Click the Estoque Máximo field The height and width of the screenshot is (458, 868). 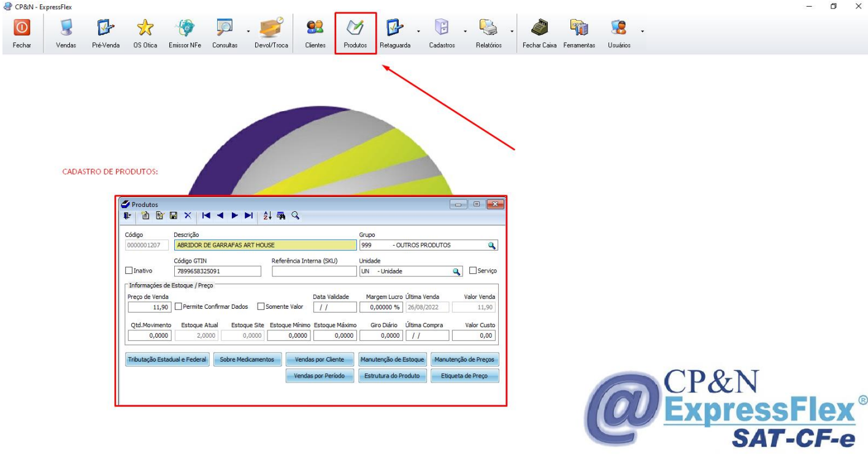pyautogui.click(x=335, y=336)
